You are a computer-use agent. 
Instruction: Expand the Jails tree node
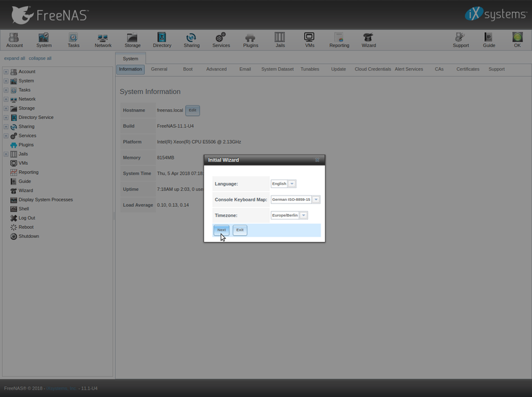6,154
